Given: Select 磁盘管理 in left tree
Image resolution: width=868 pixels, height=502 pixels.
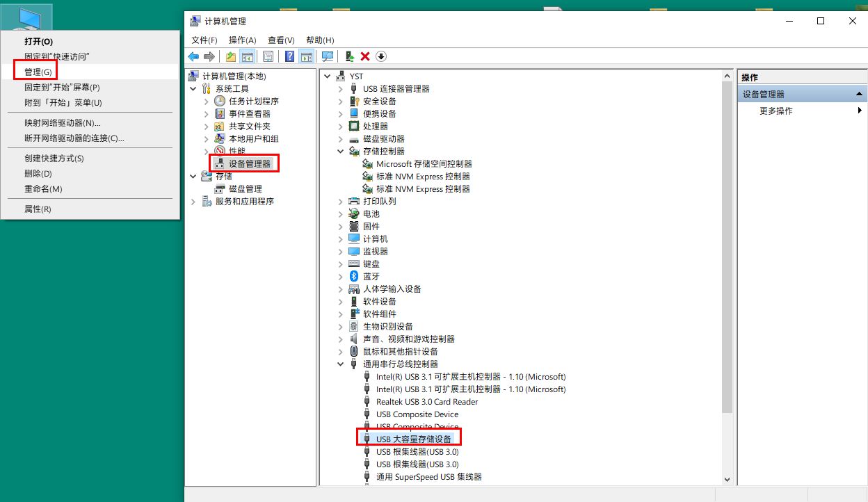Looking at the screenshot, I should 245,188.
